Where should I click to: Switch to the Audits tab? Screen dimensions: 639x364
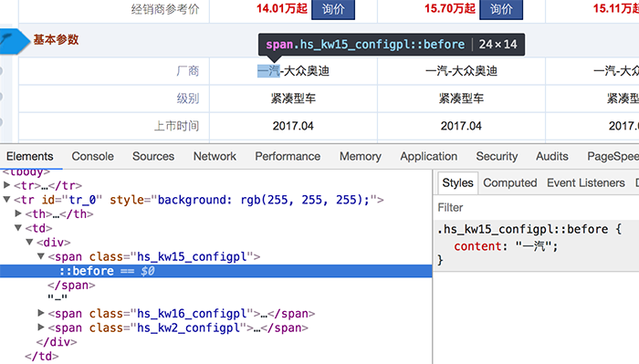(x=552, y=156)
